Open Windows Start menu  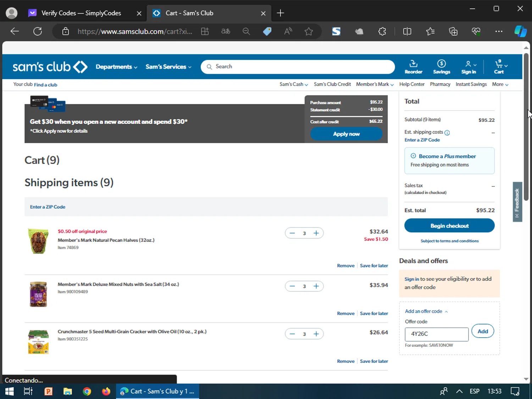pos(10,391)
